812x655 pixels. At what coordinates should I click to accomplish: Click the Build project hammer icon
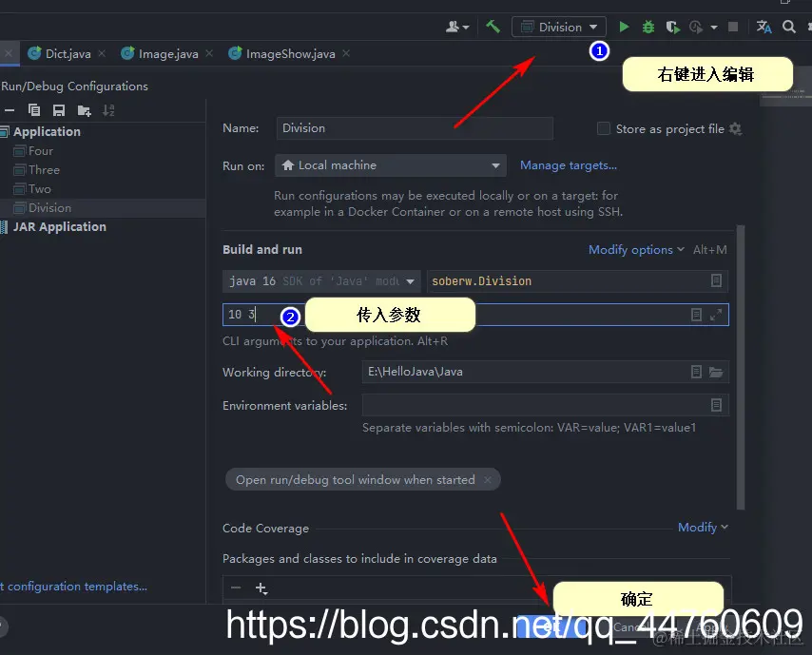(493, 27)
